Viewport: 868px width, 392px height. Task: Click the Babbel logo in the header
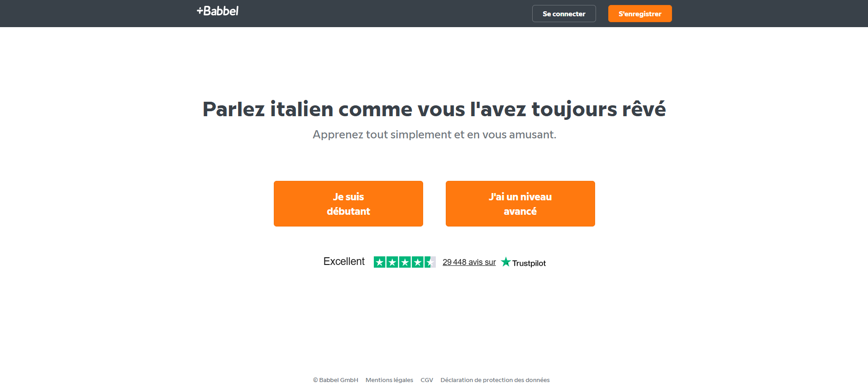pyautogui.click(x=218, y=11)
